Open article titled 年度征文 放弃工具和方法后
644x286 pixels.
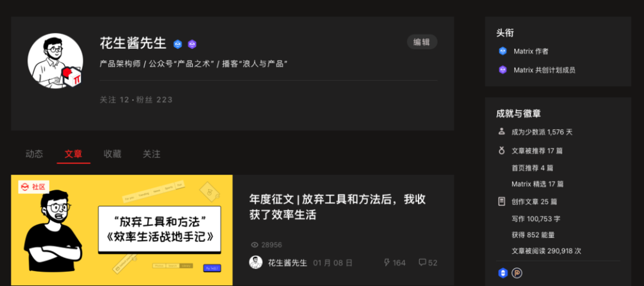tap(338, 207)
